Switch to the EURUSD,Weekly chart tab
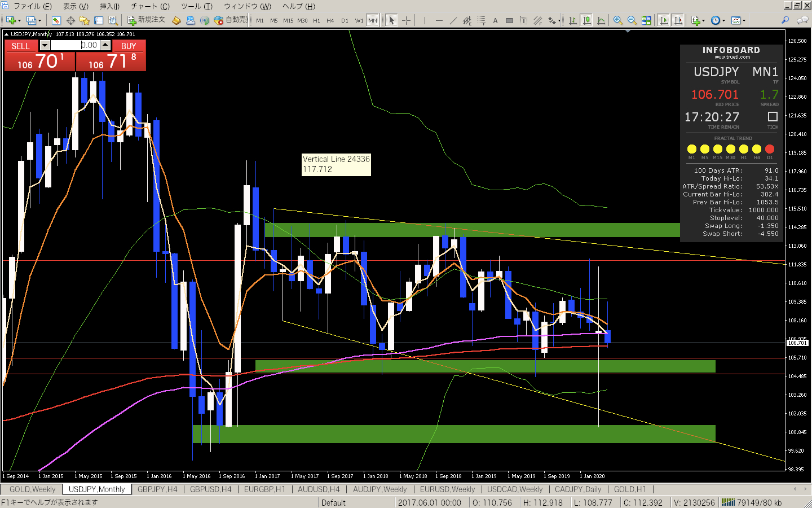This screenshot has height=508, width=812. pyautogui.click(x=447, y=489)
